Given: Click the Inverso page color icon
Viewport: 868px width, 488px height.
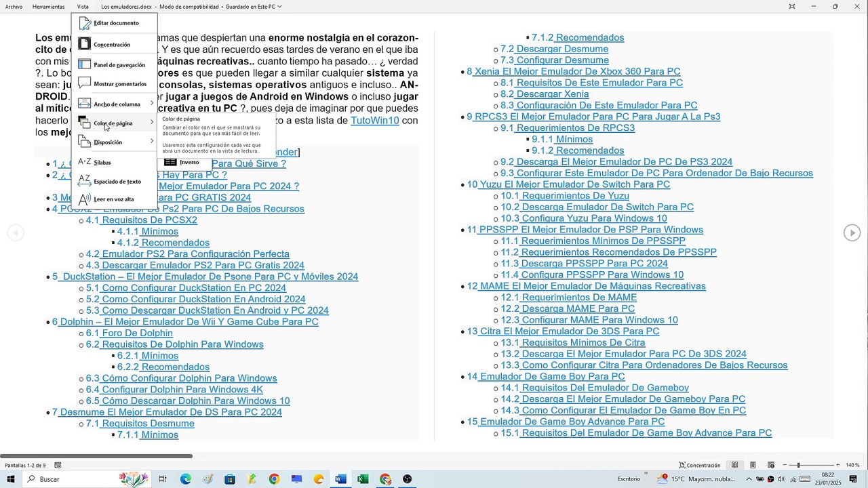Looking at the screenshot, I should coord(170,162).
